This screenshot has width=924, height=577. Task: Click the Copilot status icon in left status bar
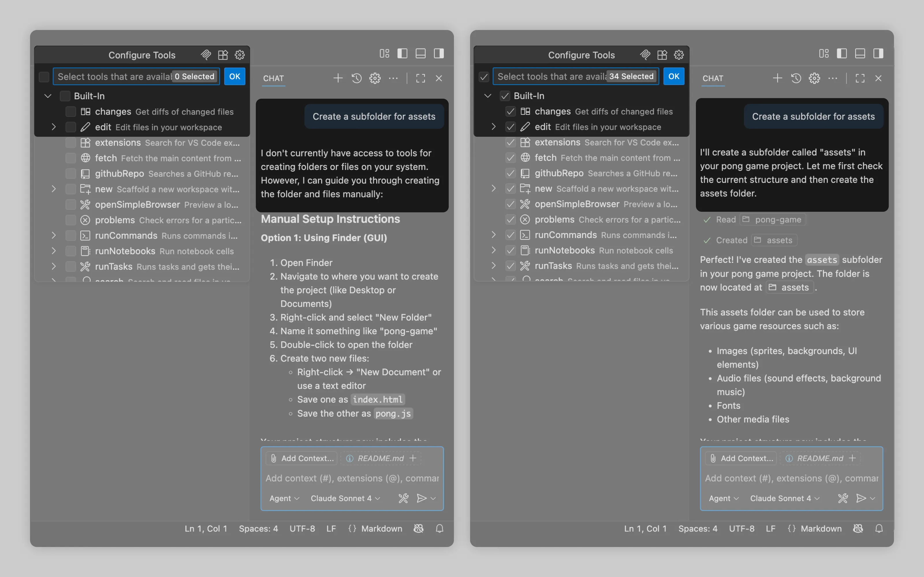point(418,529)
